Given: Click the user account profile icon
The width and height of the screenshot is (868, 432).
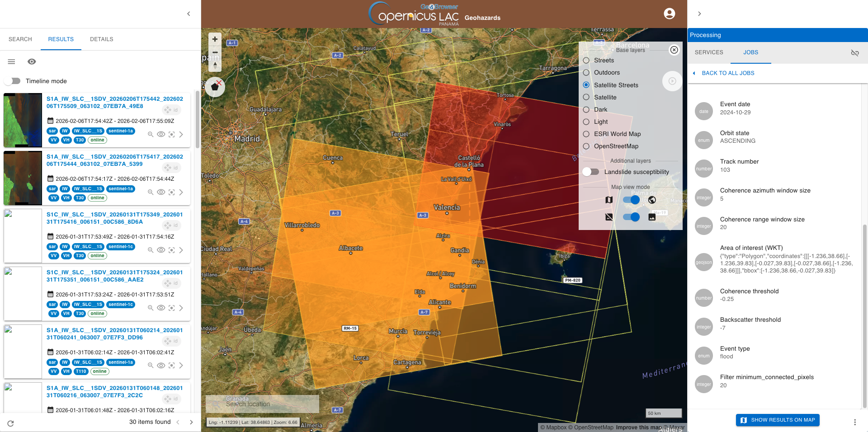Looking at the screenshot, I should (669, 14).
